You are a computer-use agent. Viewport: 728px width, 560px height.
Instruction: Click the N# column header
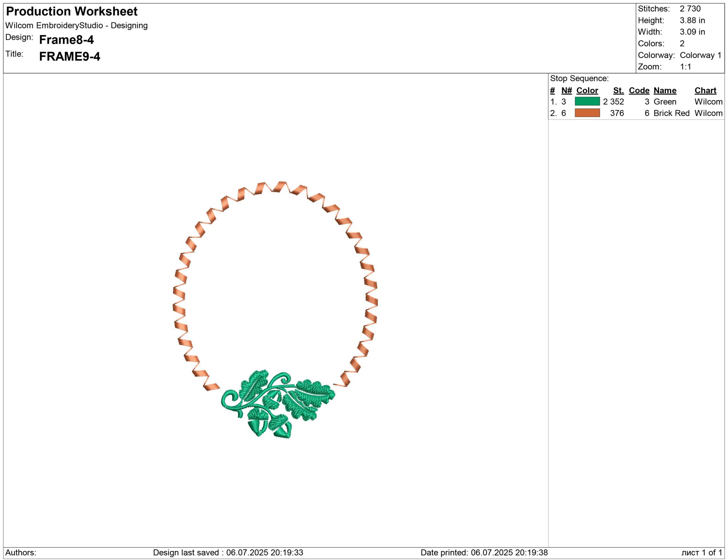coord(566,90)
